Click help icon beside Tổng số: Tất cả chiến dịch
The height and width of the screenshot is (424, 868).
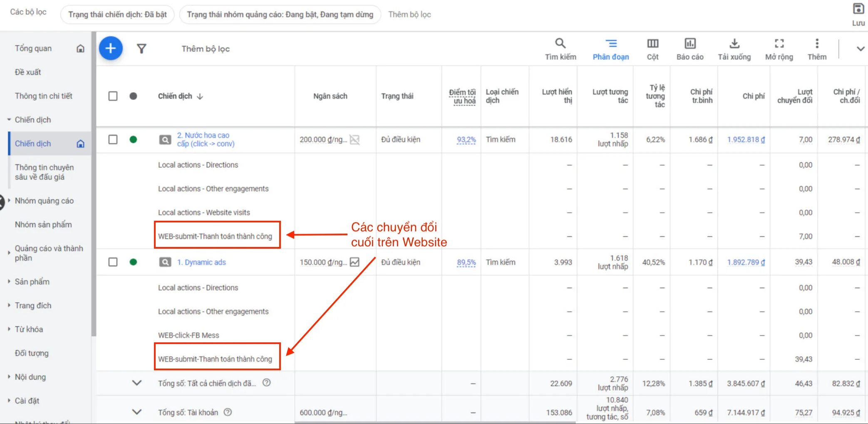click(267, 382)
